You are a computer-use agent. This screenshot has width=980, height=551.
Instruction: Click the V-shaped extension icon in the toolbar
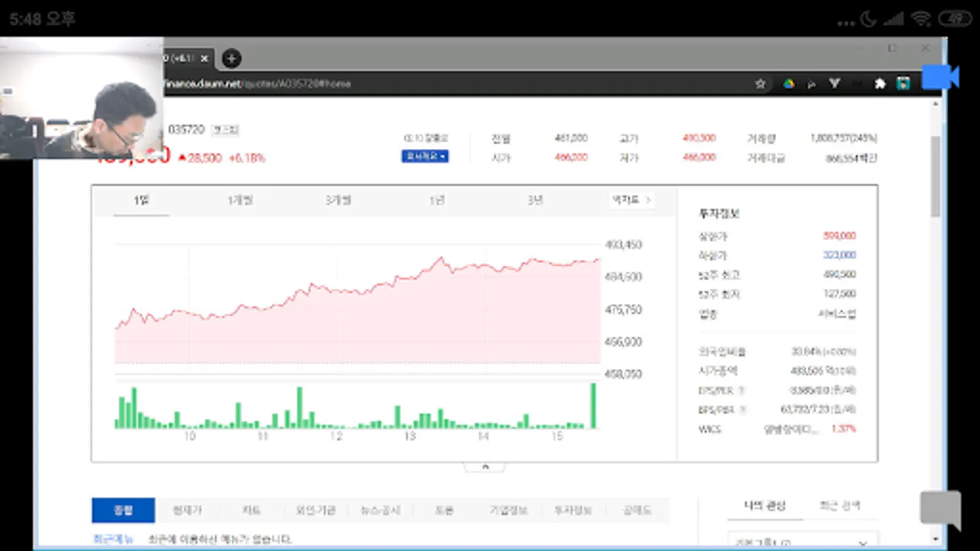834,83
